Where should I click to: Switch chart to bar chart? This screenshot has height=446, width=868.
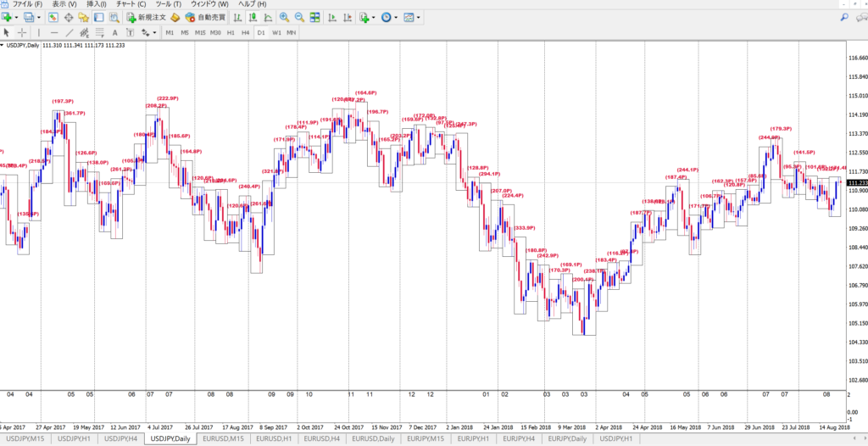pos(237,17)
